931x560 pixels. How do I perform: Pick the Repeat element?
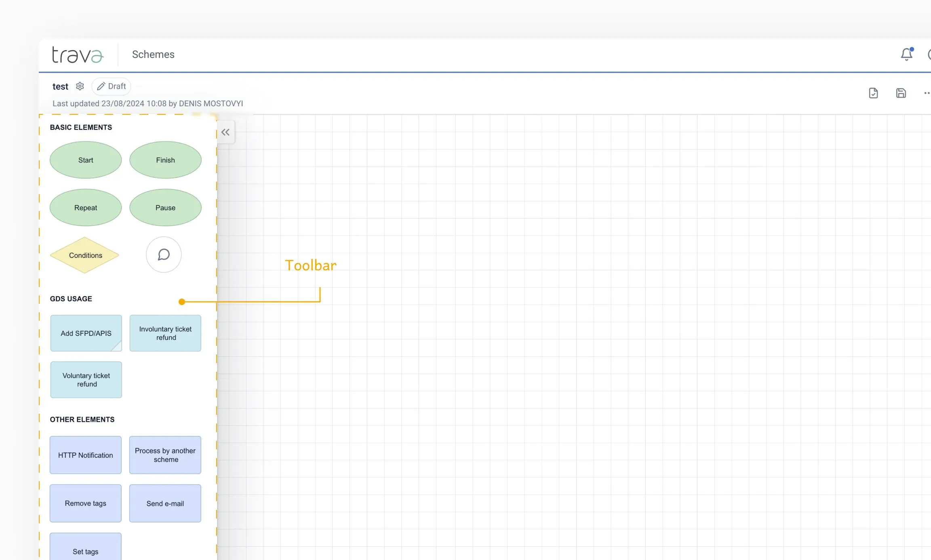(x=86, y=208)
